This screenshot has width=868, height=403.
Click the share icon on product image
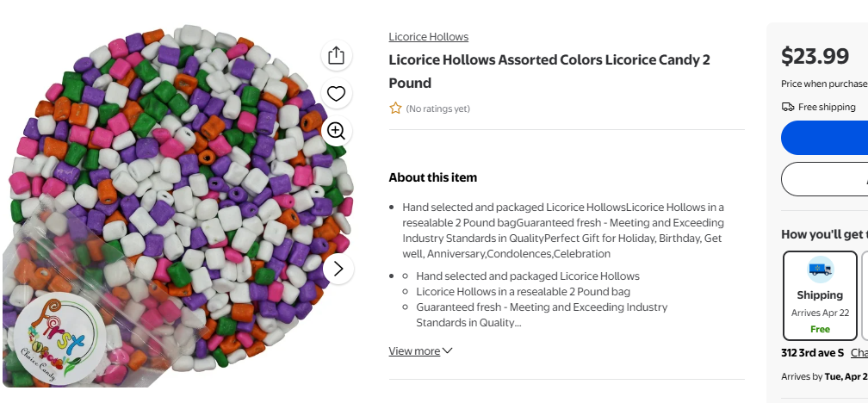point(336,56)
